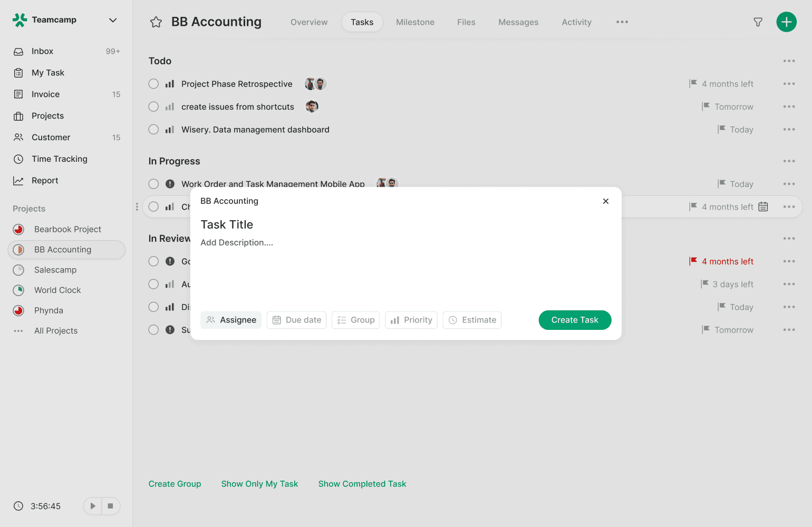Switch to the Messages tab
Screen dimensions: 812x527
[518, 22]
